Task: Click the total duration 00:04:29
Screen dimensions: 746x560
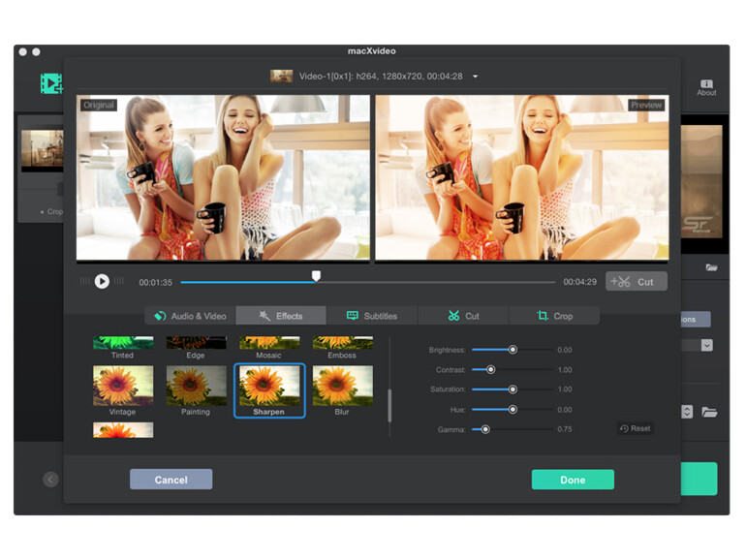Action: [x=580, y=282]
